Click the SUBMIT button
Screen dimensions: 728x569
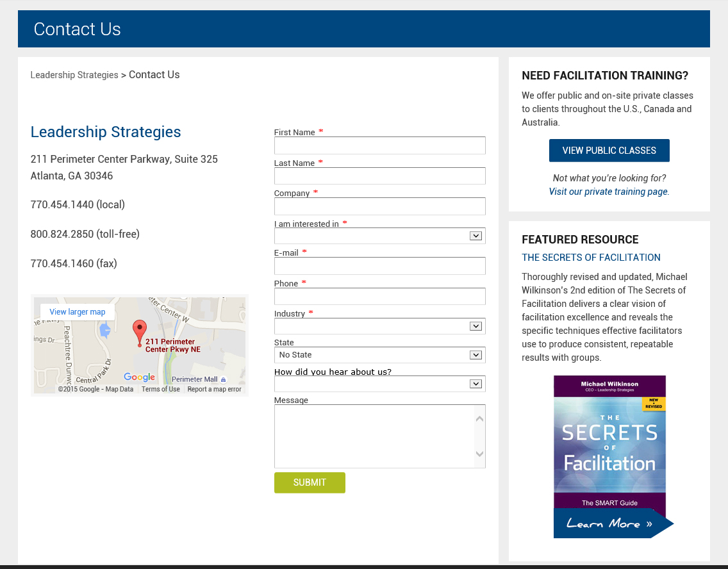[x=310, y=482]
